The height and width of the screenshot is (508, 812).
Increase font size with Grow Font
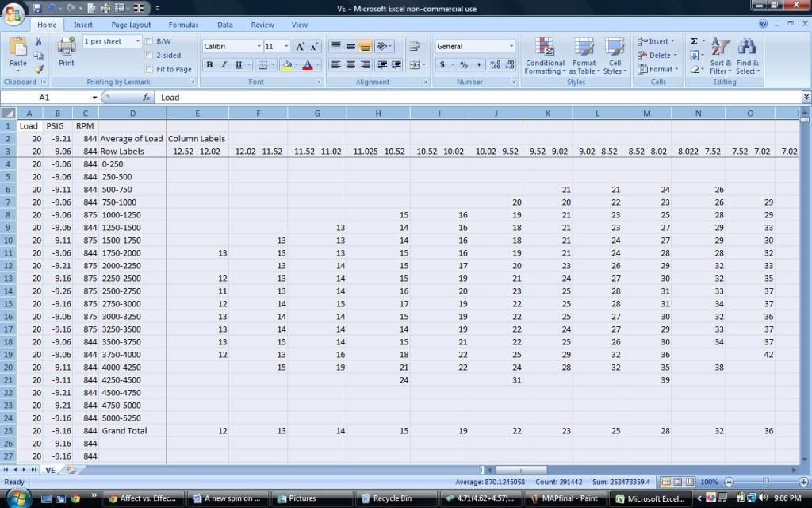click(x=300, y=47)
